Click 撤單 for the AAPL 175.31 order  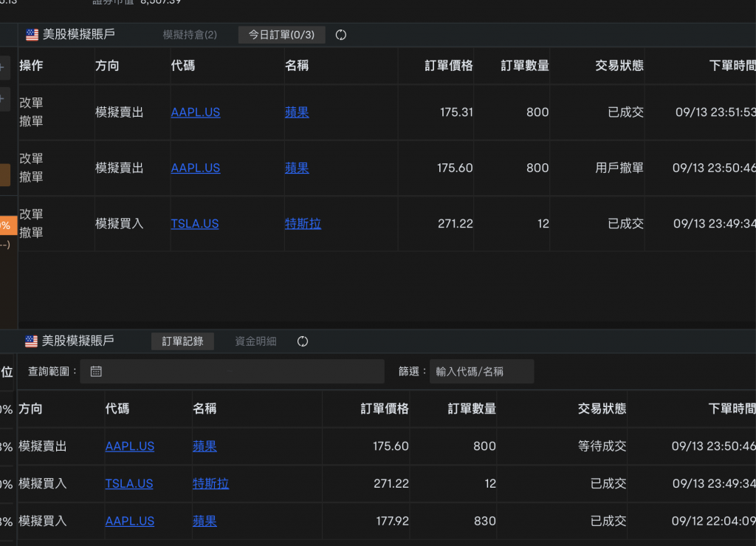(31, 121)
